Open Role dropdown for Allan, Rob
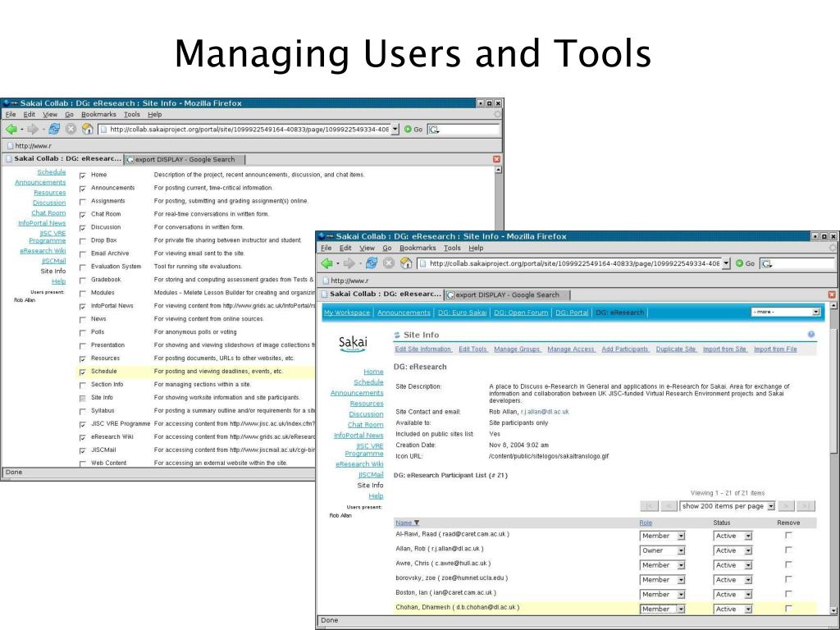This screenshot has width=840, height=630. click(662, 550)
